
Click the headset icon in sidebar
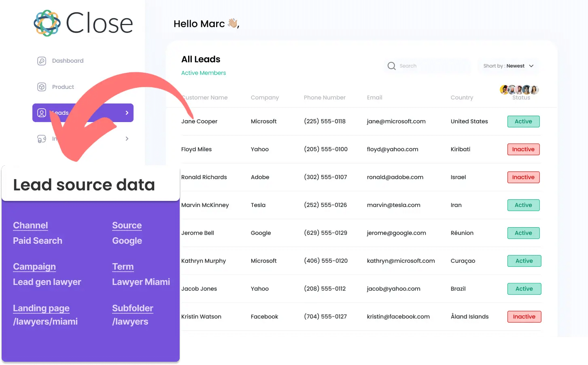(x=42, y=139)
